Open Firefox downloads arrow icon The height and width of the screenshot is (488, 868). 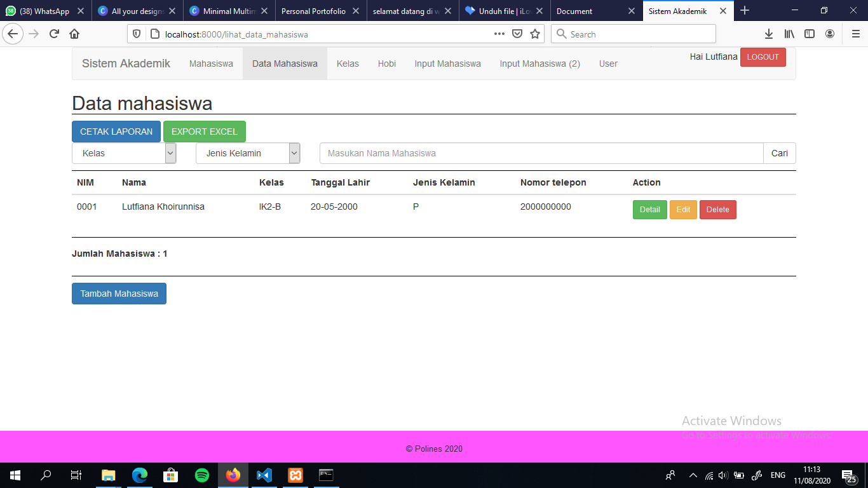click(768, 34)
